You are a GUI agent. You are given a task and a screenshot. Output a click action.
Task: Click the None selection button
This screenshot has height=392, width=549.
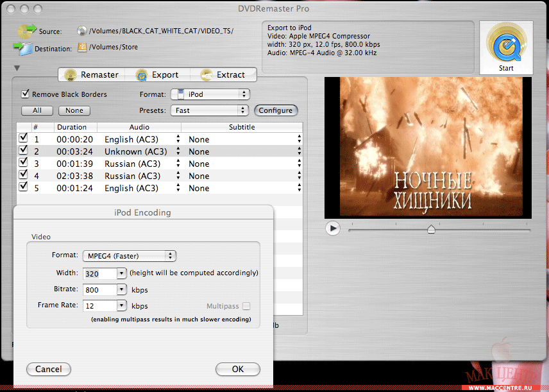click(x=74, y=111)
